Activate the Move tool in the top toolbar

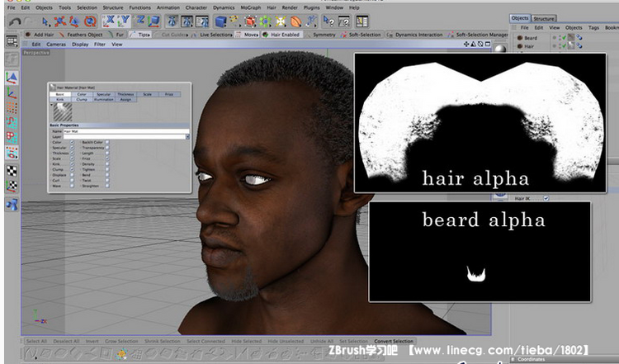[x=60, y=21]
